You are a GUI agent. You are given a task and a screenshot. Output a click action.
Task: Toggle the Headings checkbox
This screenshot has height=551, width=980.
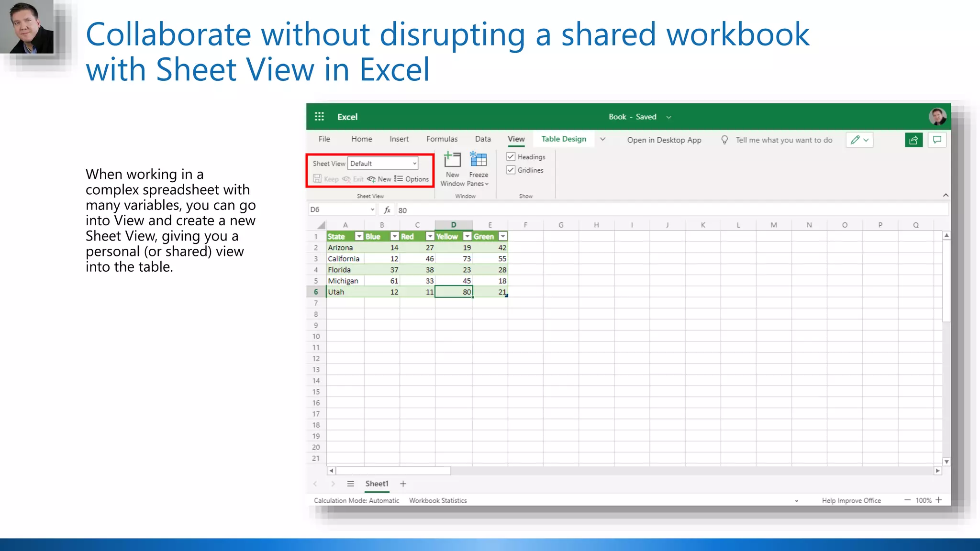click(x=511, y=156)
